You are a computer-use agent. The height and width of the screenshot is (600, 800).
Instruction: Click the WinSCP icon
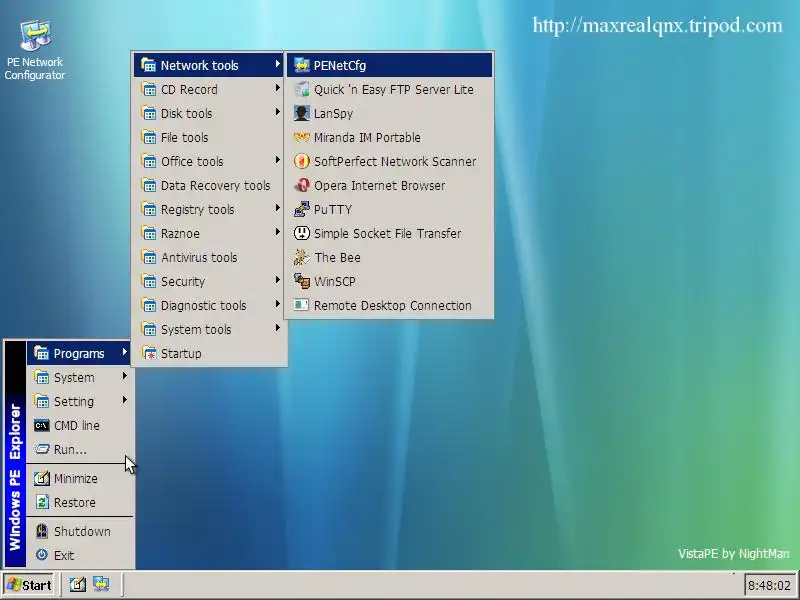[x=302, y=281]
